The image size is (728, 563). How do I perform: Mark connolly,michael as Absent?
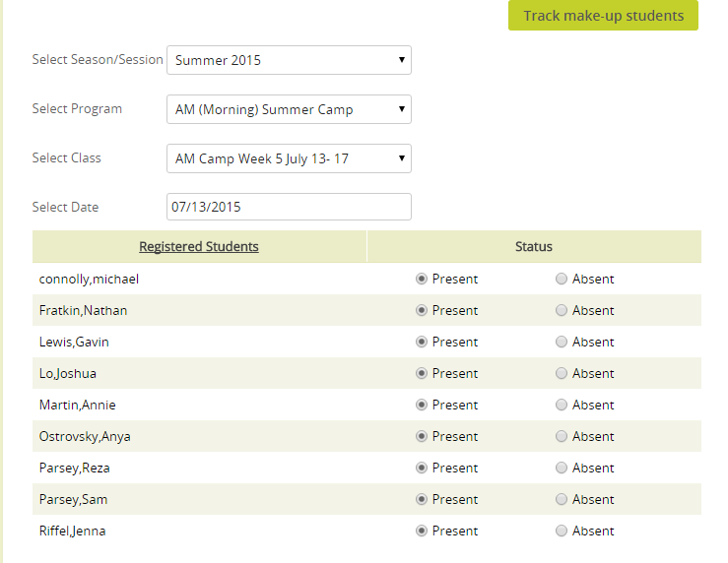tap(562, 279)
